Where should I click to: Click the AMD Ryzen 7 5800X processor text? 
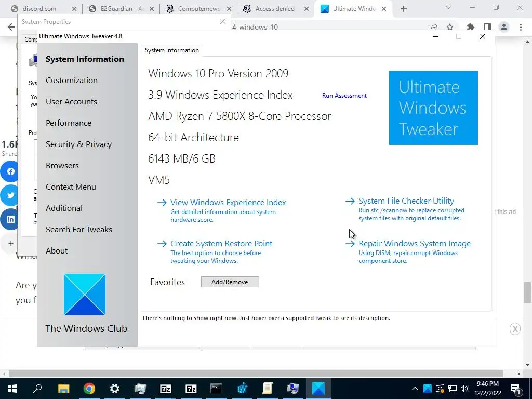pos(240,116)
